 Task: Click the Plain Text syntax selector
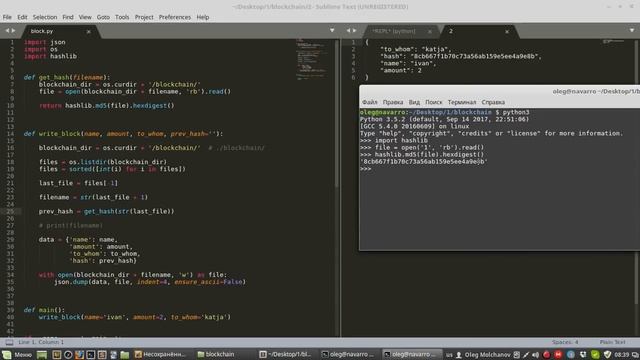click(612, 342)
